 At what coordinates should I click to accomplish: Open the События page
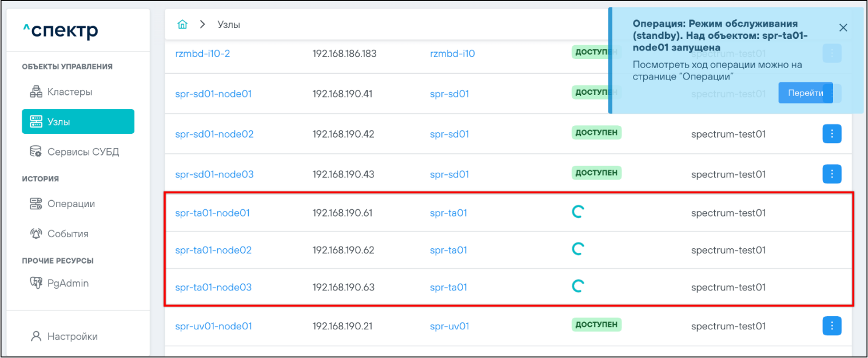click(x=67, y=233)
